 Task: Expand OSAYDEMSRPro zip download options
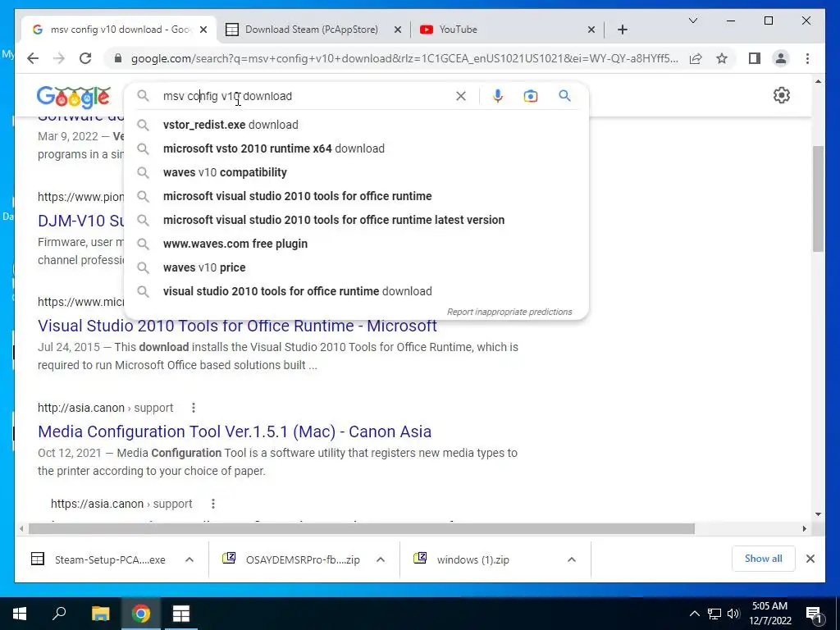point(381,559)
